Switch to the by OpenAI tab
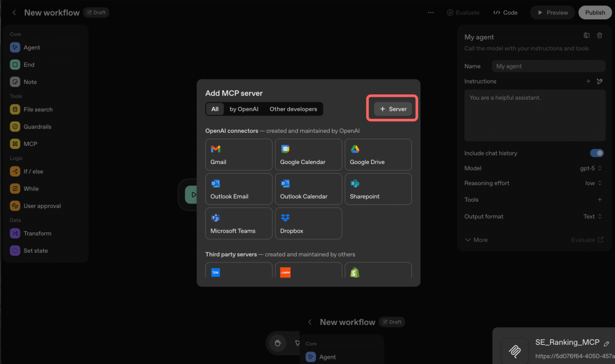 (244, 109)
